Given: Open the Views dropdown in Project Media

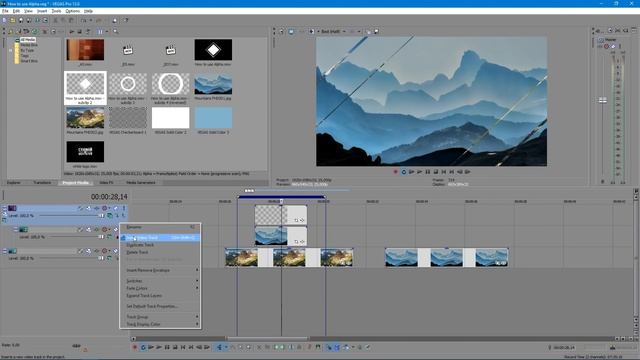Looking at the screenshot, I should click(x=107, y=31).
